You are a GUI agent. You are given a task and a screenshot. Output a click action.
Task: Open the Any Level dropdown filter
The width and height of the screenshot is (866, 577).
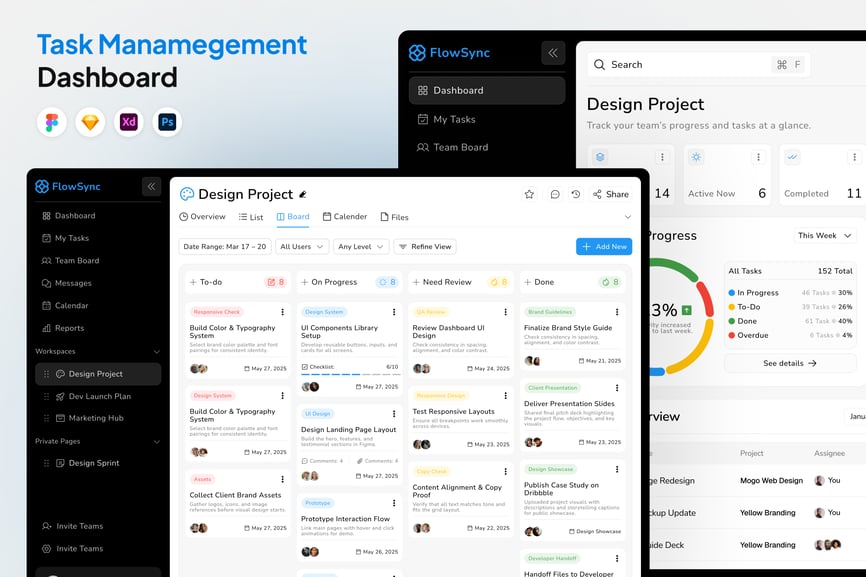coord(360,246)
